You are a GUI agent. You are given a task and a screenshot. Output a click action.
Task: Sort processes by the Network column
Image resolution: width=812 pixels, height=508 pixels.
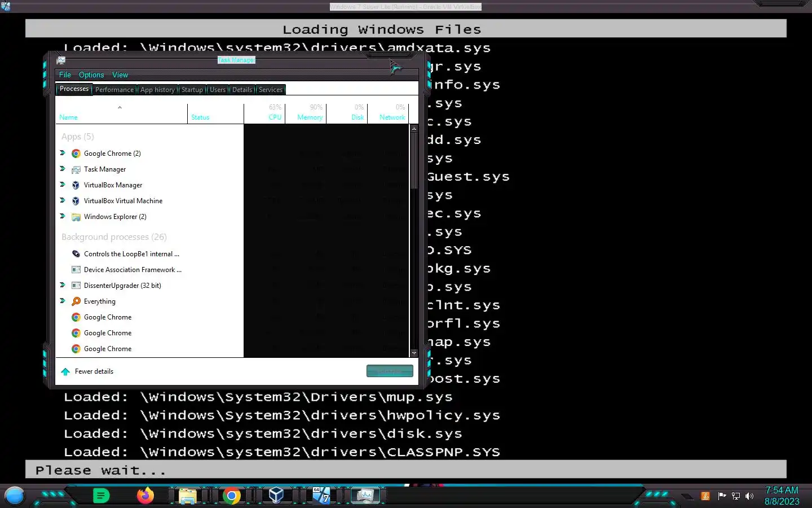point(388,113)
